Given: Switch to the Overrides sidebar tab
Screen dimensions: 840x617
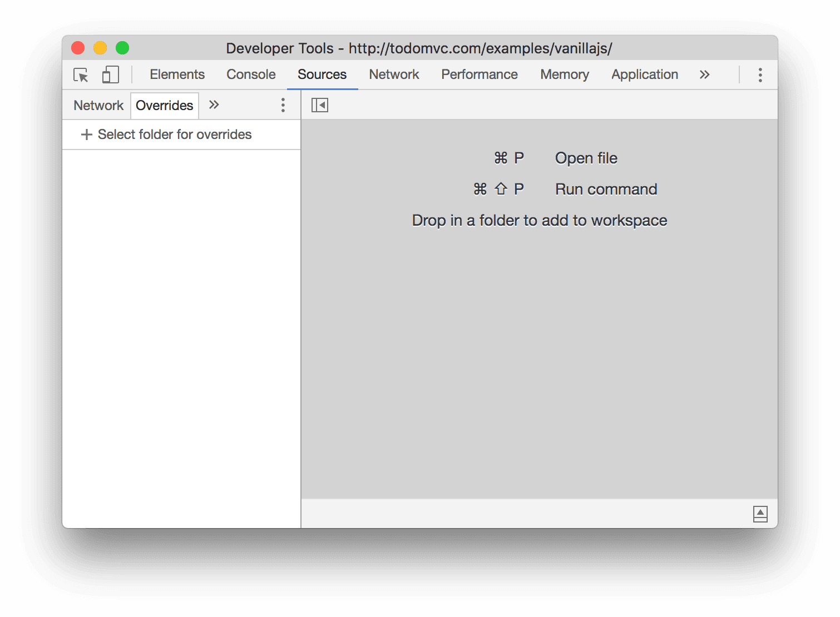Looking at the screenshot, I should (x=164, y=105).
